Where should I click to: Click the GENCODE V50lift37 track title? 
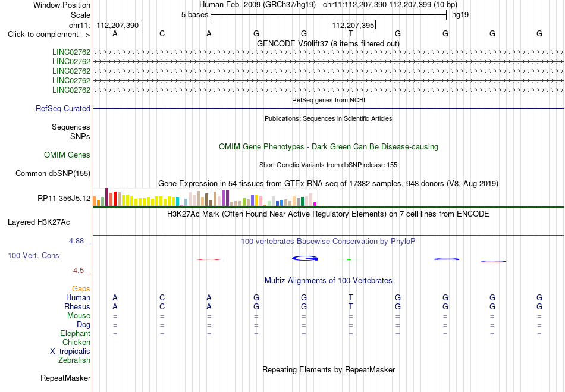(328, 44)
